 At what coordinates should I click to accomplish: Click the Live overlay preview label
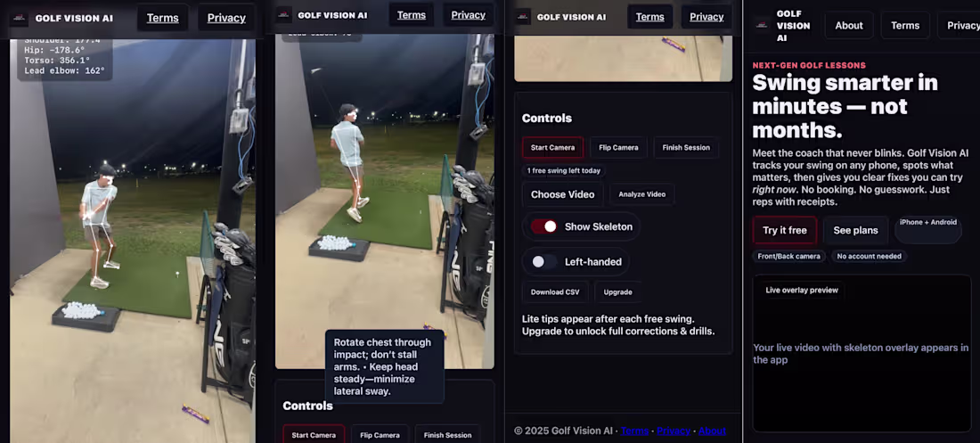pos(802,291)
